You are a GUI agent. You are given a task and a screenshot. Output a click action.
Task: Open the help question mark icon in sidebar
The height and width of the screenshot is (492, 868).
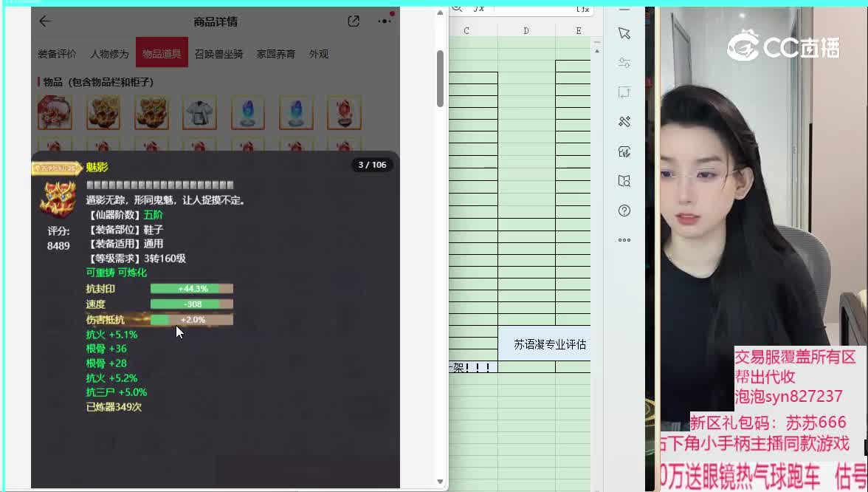point(624,211)
